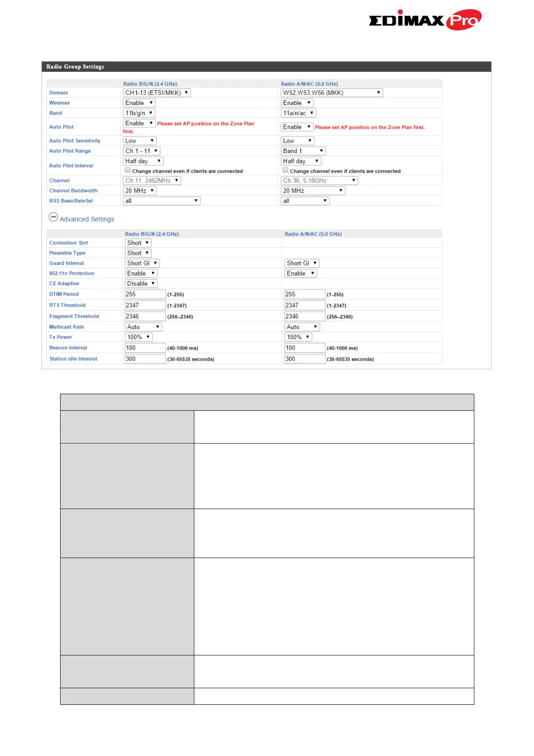Viewport: 534px width, 756px height.
Task: Open 2.4 GHz Half day interval dropdown
Action: 143,161
